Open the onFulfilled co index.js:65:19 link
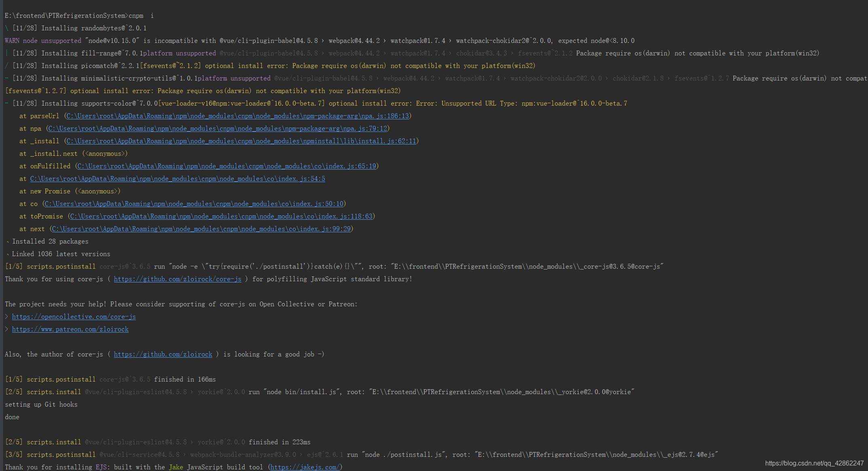The height and width of the screenshot is (471, 868). [227, 166]
